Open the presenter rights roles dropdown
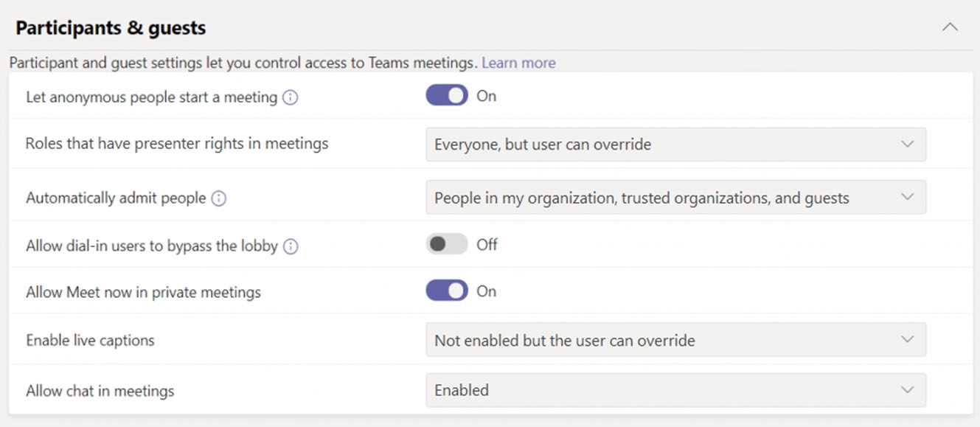Screen dimensions: 980x427 (x=675, y=145)
